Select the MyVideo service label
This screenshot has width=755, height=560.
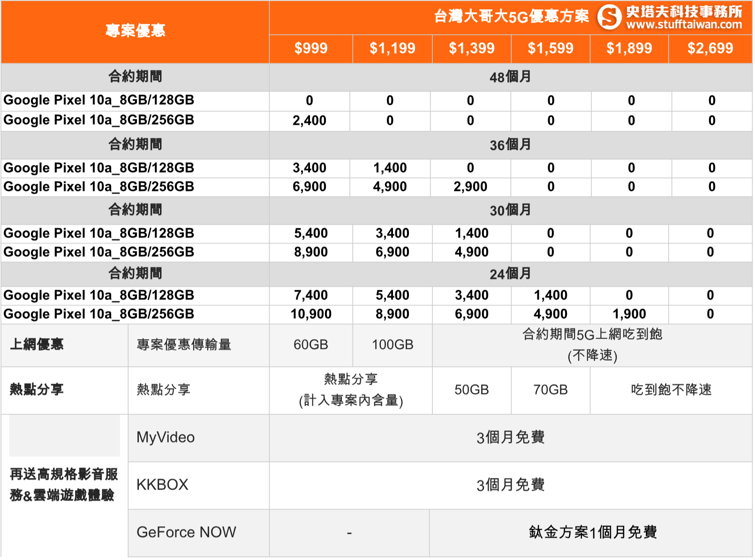[x=166, y=438]
